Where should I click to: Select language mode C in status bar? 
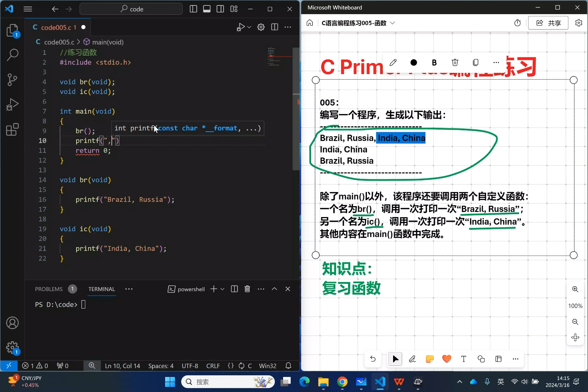[x=250, y=366]
